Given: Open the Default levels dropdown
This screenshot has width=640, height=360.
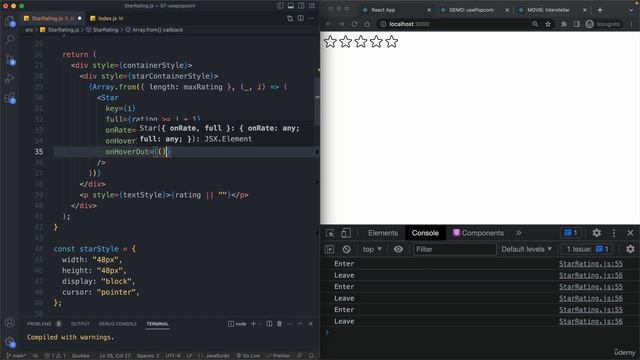Looking at the screenshot, I should pos(527,249).
